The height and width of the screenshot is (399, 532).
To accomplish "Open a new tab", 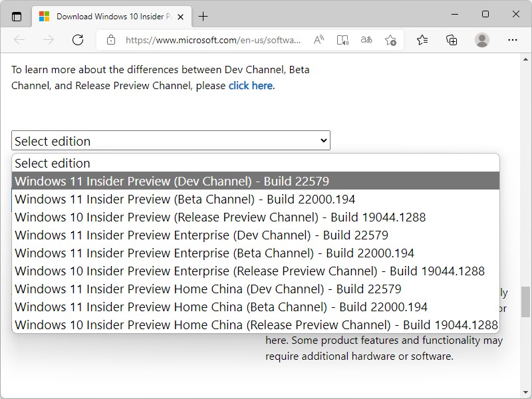I will (x=203, y=17).
